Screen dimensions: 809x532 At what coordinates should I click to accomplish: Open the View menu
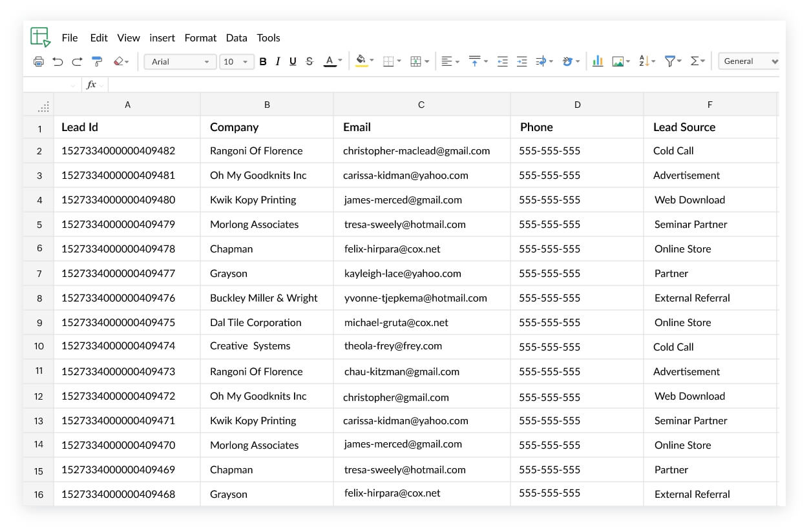(x=129, y=37)
